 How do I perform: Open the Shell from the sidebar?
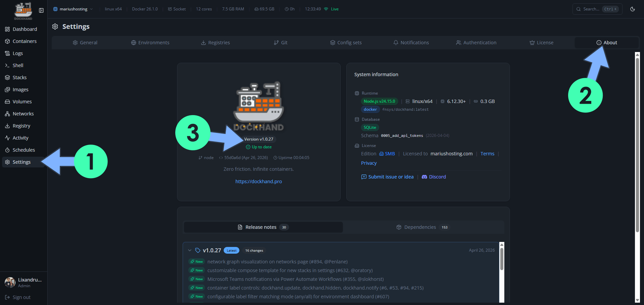18,65
